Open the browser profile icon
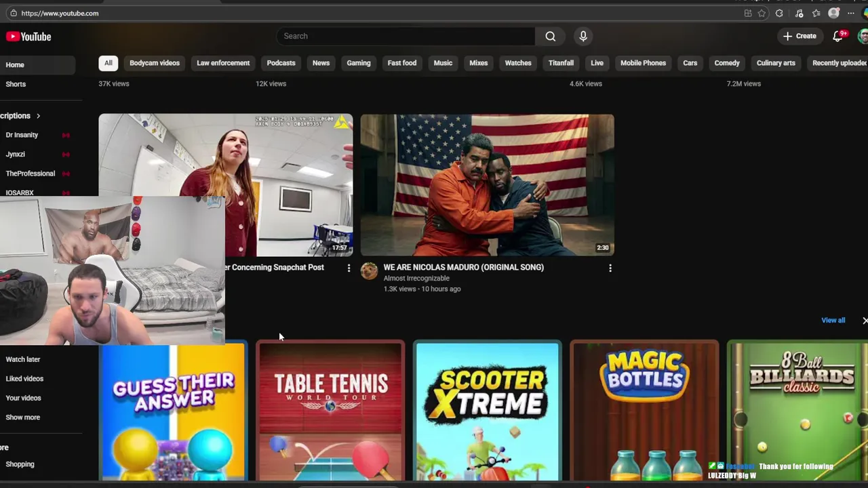868x488 pixels. pyautogui.click(x=834, y=13)
